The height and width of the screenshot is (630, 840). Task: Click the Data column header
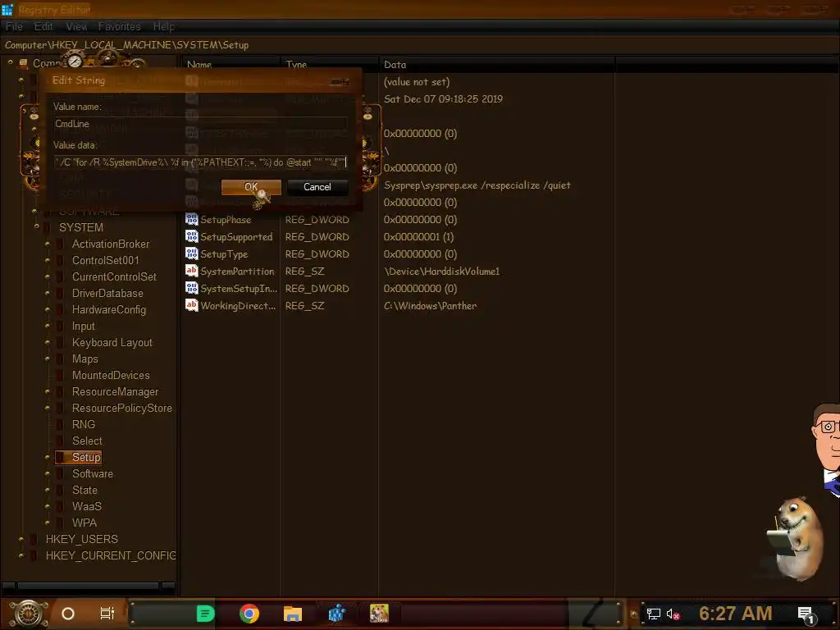point(496,65)
